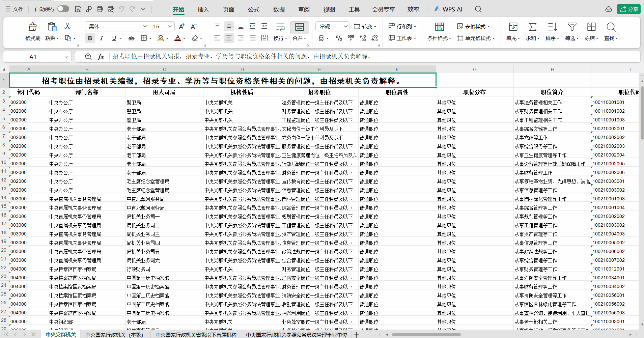Expand the Name Box dropdown arrow
The image size is (644, 338).
tap(66, 57)
